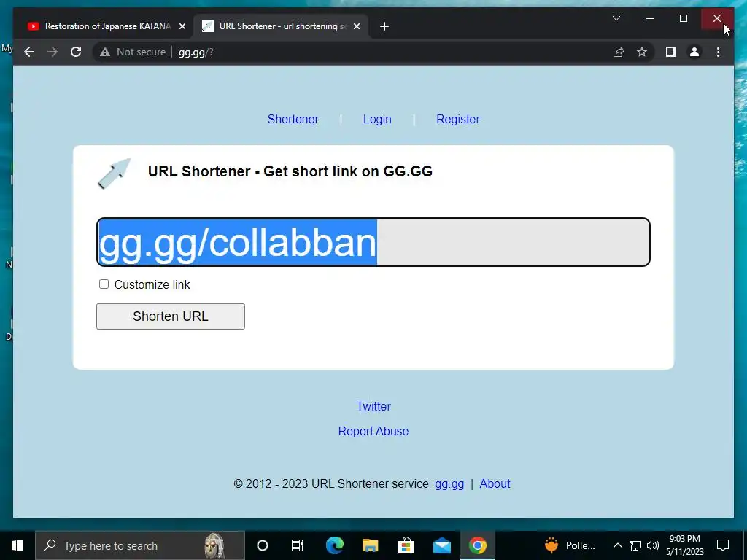Go back to the previous page
The image size is (747, 560).
click(29, 52)
